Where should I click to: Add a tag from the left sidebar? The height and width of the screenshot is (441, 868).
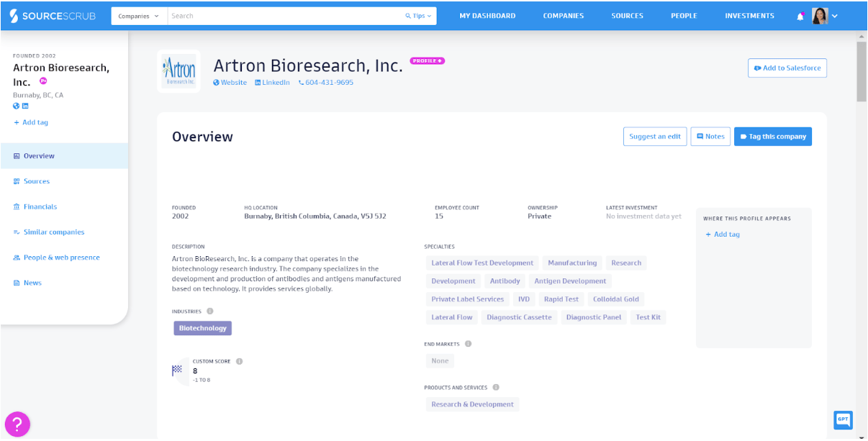(x=31, y=122)
